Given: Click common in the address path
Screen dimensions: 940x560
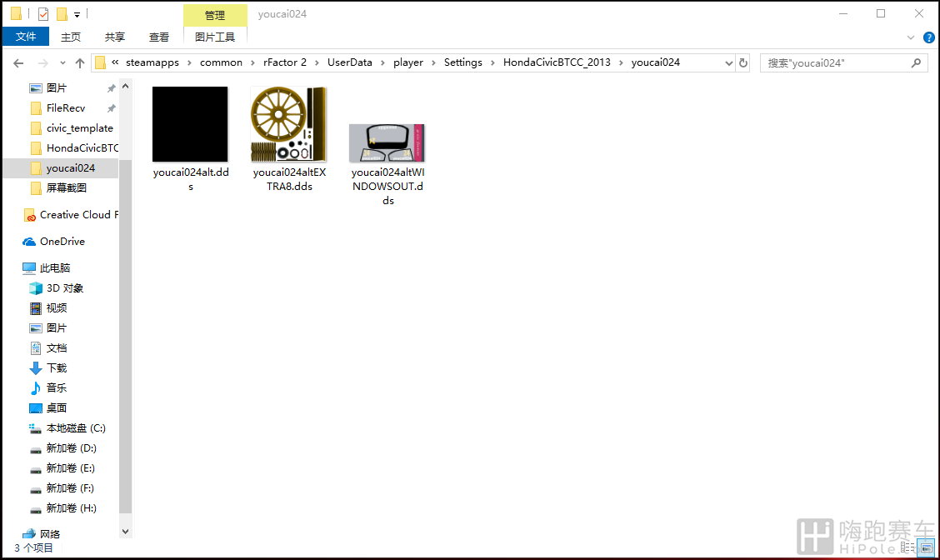Looking at the screenshot, I should point(221,62).
